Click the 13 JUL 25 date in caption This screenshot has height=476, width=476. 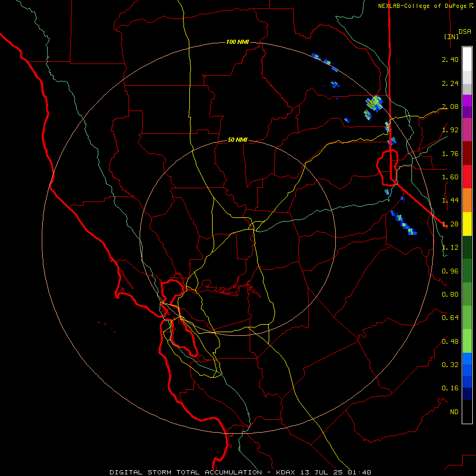323,472
